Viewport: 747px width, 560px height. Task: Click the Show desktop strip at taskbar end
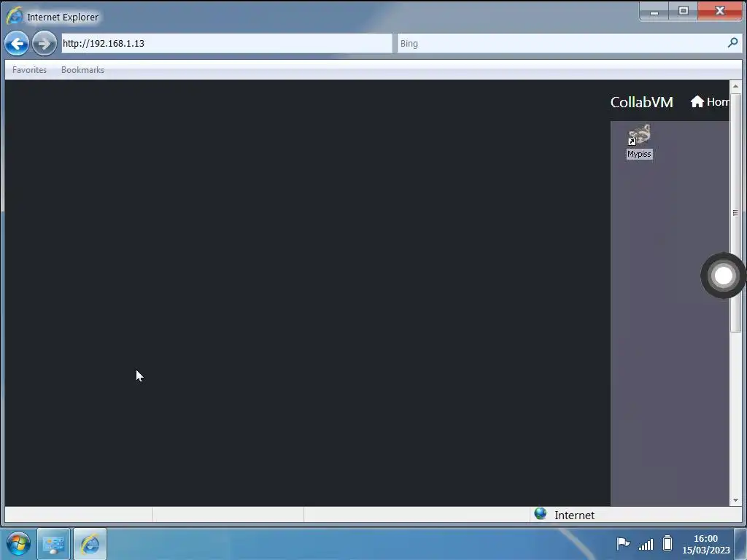[741, 544]
